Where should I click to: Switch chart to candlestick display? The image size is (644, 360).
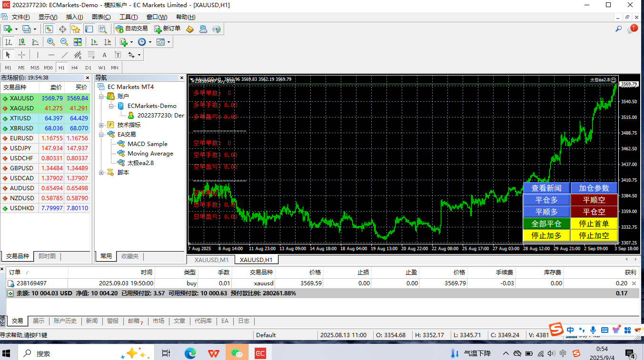[21, 42]
